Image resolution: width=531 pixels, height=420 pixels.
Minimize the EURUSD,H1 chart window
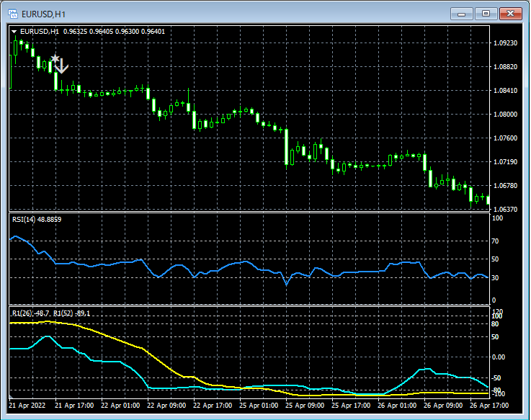point(461,13)
